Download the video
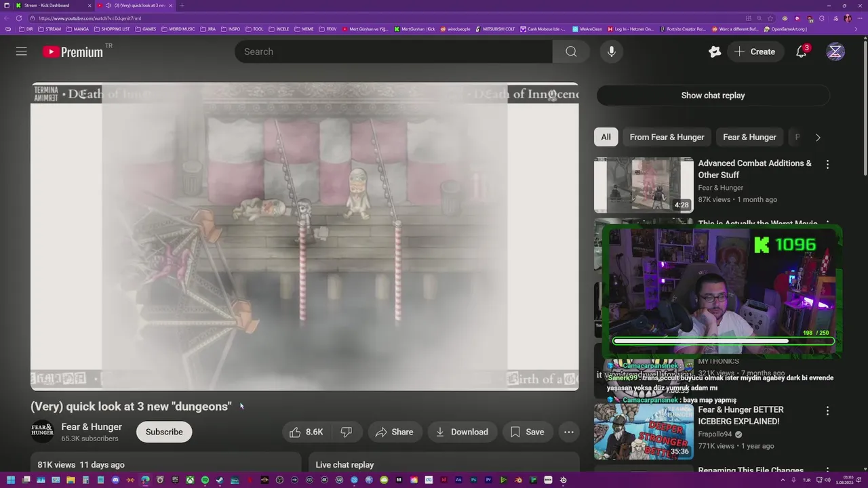This screenshot has width=868, height=488. 462,432
